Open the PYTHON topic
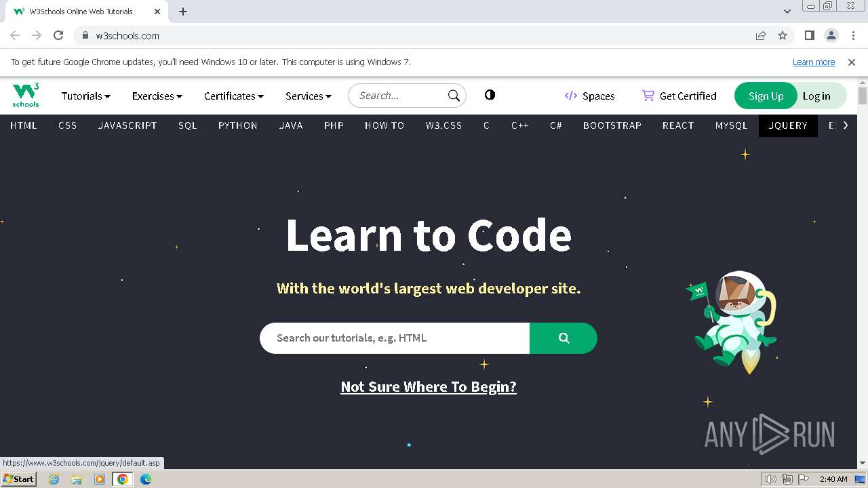Image resolution: width=868 pixels, height=488 pixels. [x=238, y=125]
